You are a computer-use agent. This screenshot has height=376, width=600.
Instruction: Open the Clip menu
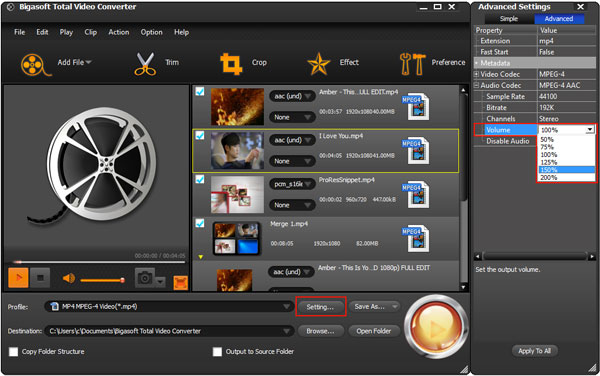[91, 32]
